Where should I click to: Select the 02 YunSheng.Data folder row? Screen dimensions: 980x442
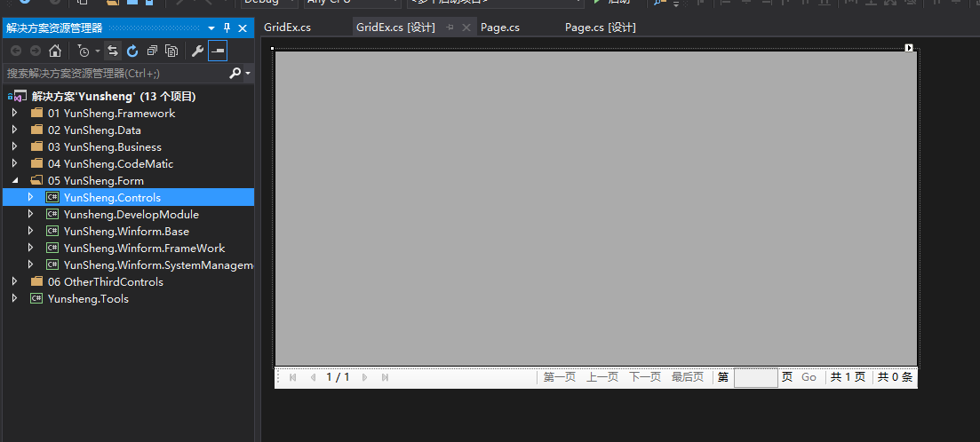coord(128,130)
